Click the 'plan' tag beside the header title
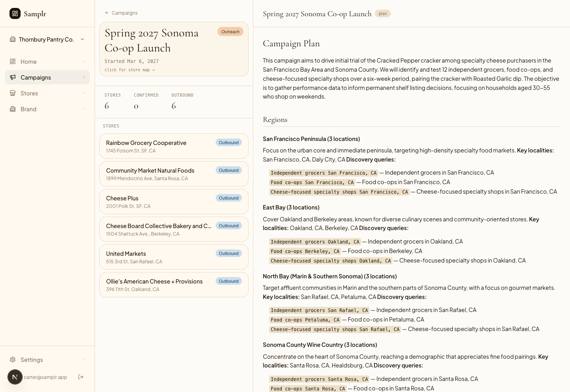The width and height of the screenshot is (570, 392). pyautogui.click(x=383, y=13)
